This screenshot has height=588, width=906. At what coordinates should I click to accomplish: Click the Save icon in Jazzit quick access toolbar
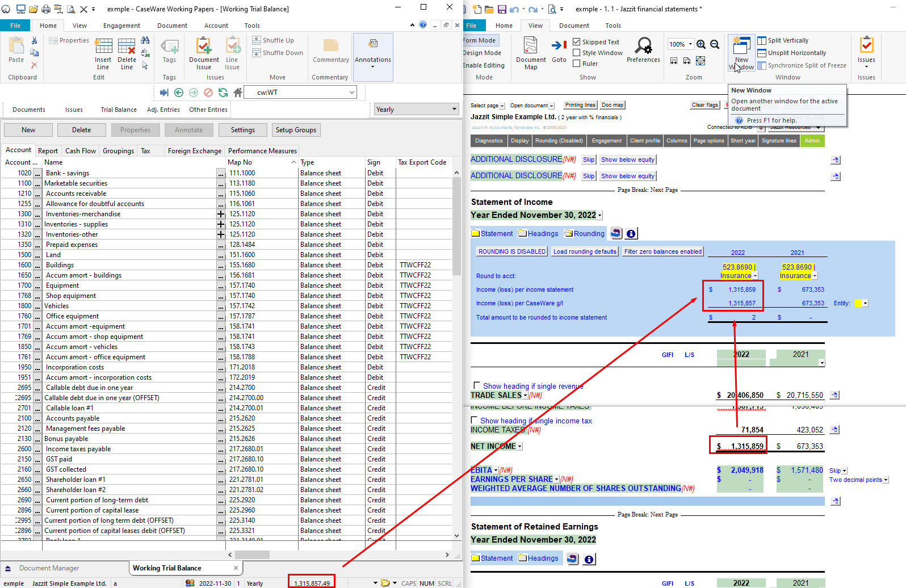tap(502, 9)
